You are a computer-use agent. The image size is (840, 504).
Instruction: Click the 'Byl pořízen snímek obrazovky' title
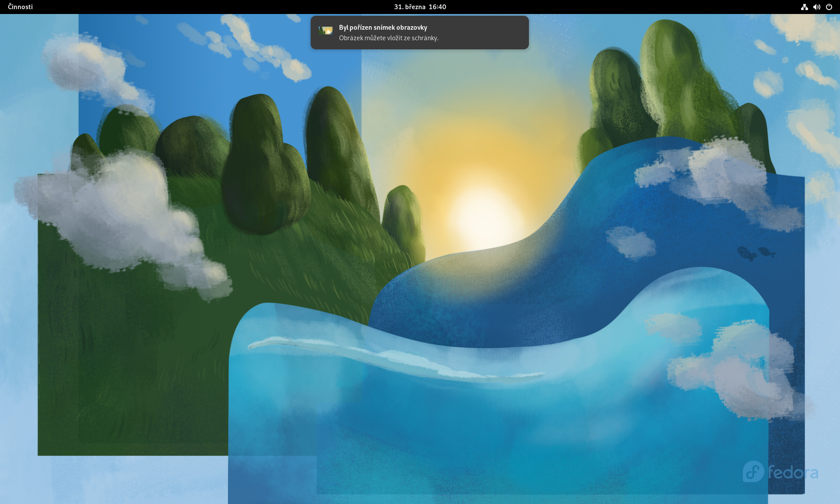[383, 27]
